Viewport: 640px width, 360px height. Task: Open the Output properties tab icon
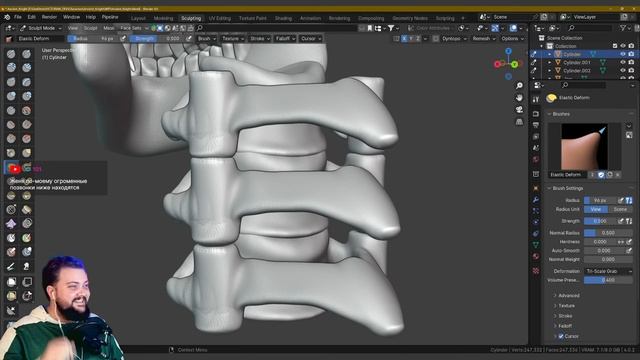(x=536, y=125)
